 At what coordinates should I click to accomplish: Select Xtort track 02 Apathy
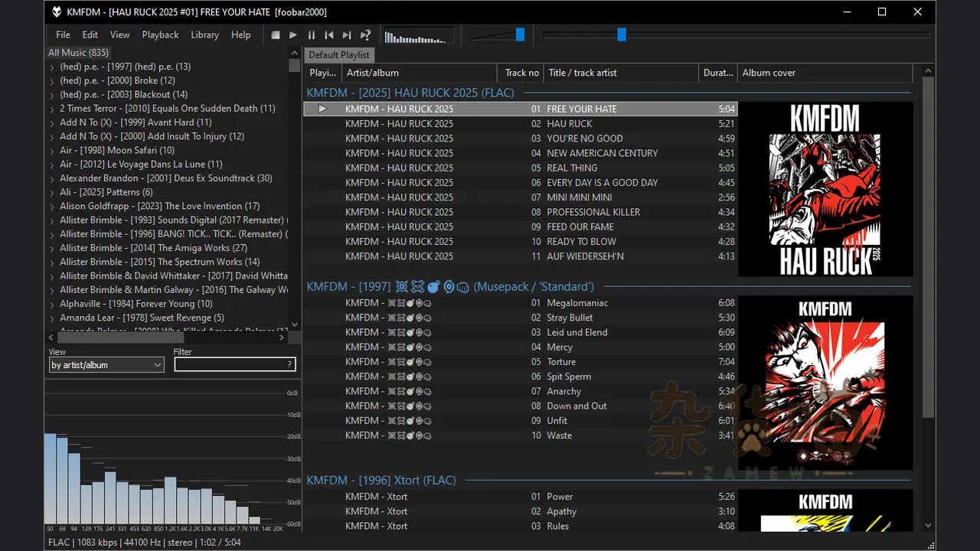pos(520,511)
